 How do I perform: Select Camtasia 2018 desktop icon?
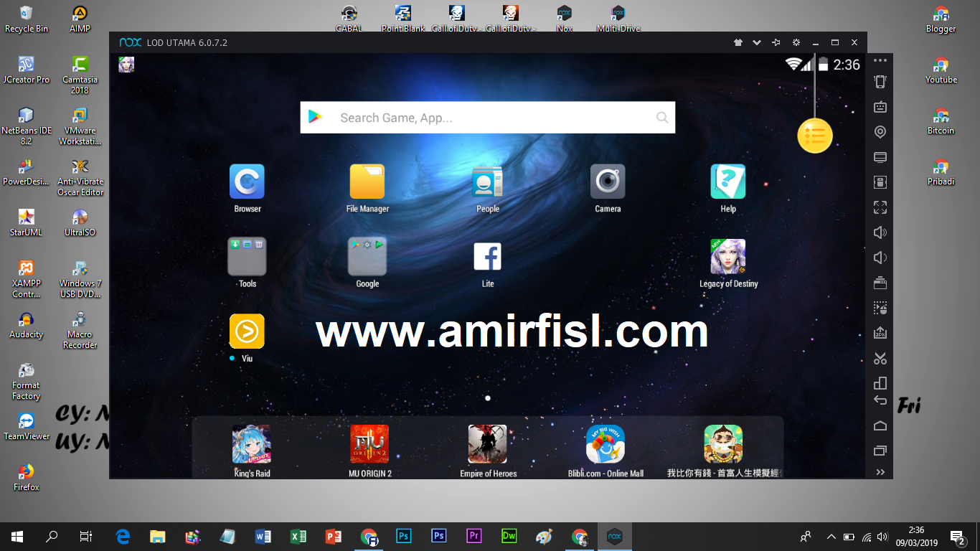pyautogui.click(x=80, y=75)
